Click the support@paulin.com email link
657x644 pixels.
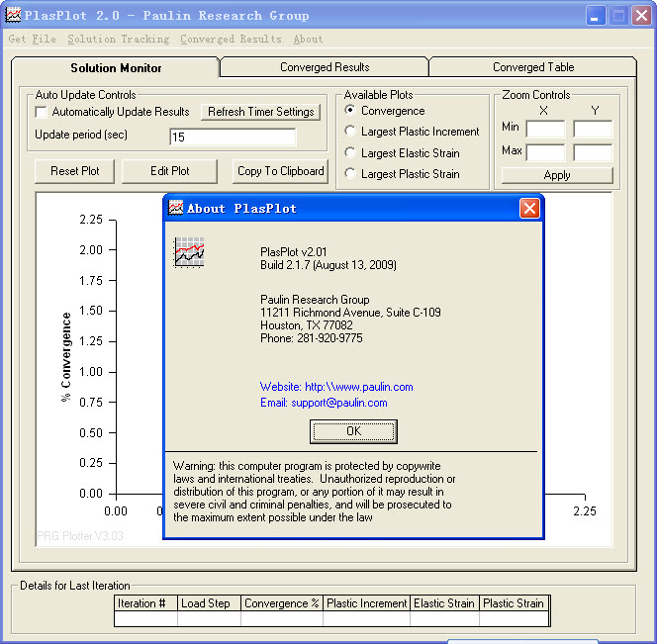point(324,403)
